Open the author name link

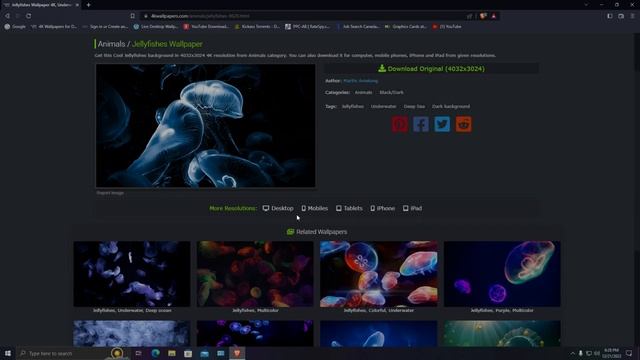click(x=360, y=81)
